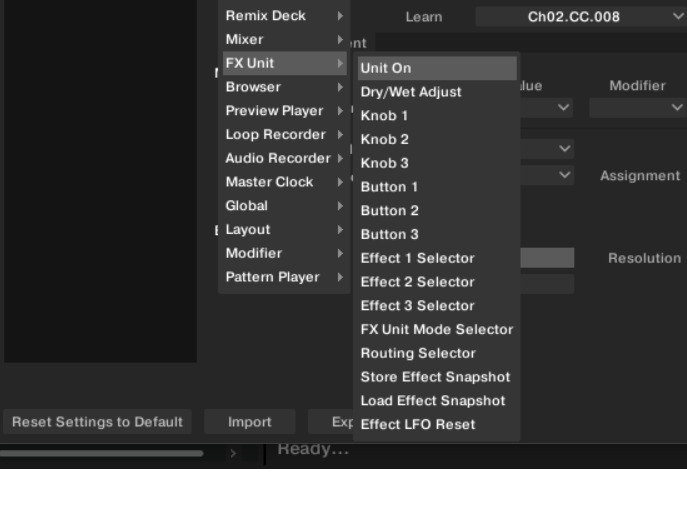The height and width of the screenshot is (526, 687).
Task: Choose Unit On from FX Unit submenu
Action: [437, 68]
